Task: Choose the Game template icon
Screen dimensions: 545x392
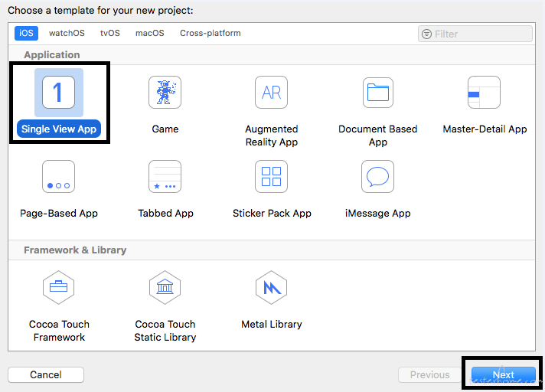Action: click(165, 93)
